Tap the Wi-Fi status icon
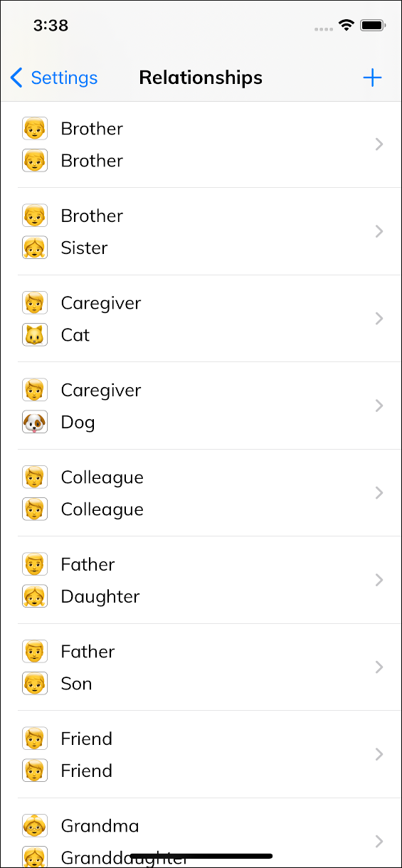Viewport: 402px width, 868px height. tap(347, 26)
